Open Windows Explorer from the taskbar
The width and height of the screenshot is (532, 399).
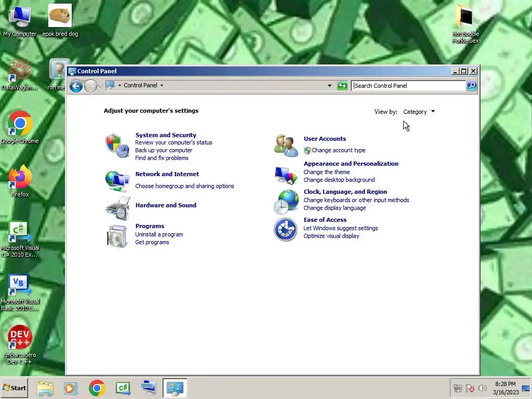[x=45, y=388]
